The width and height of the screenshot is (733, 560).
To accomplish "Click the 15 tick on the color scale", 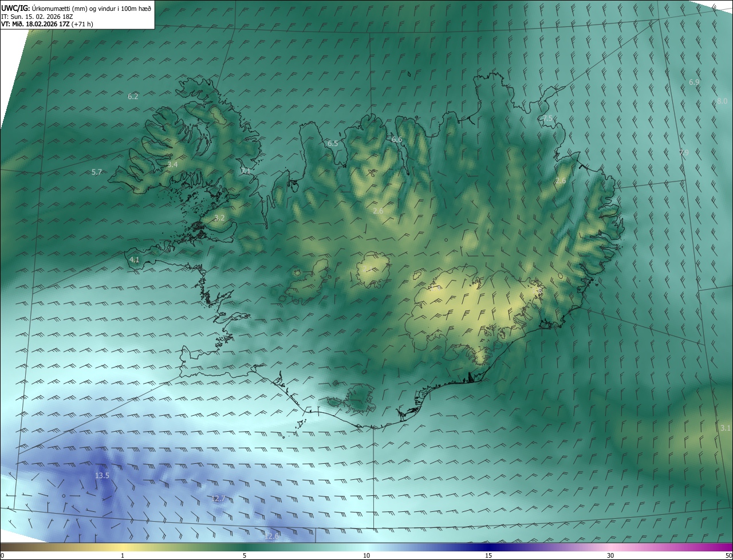I will point(488,555).
